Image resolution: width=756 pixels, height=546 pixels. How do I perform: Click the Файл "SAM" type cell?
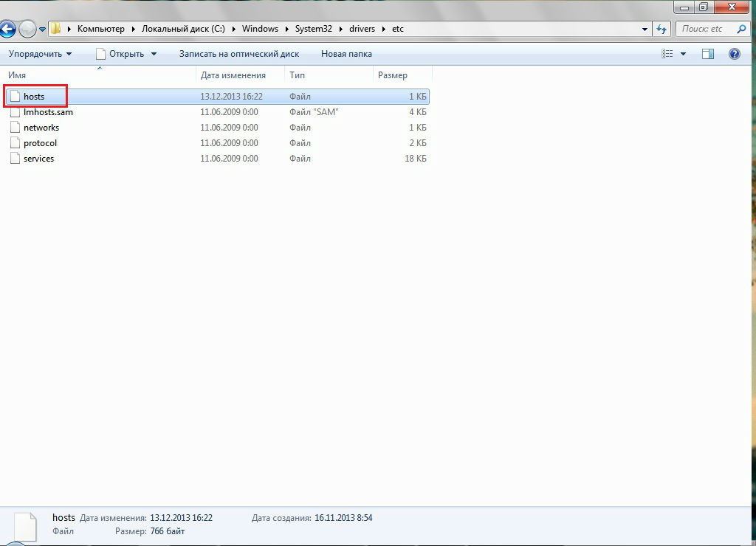pos(314,112)
